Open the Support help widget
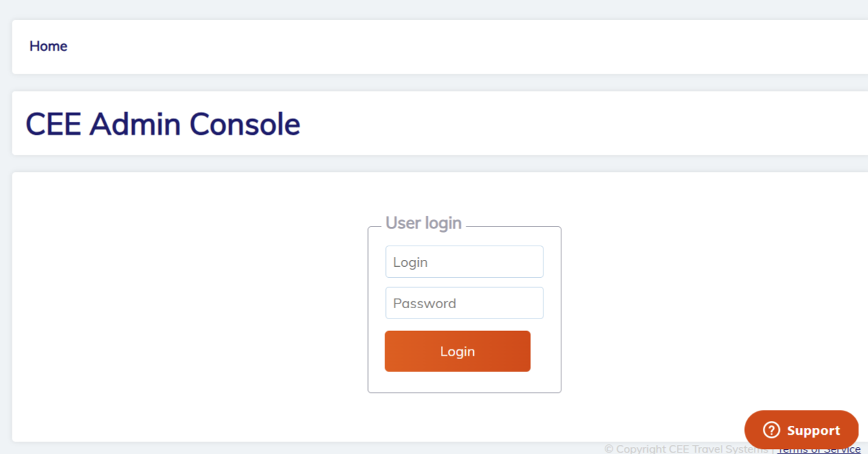Viewport: 868px width, 454px height. (x=801, y=431)
